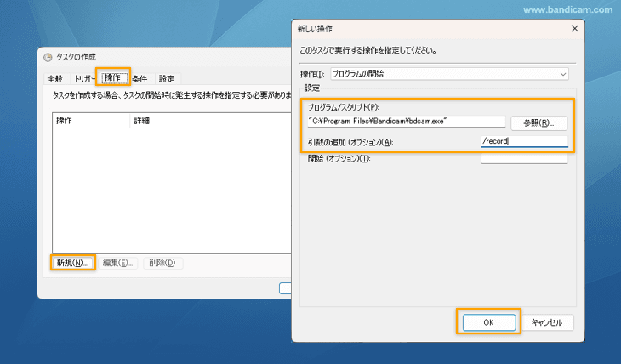
Task: Click the キャンセル button
Action: (x=547, y=322)
